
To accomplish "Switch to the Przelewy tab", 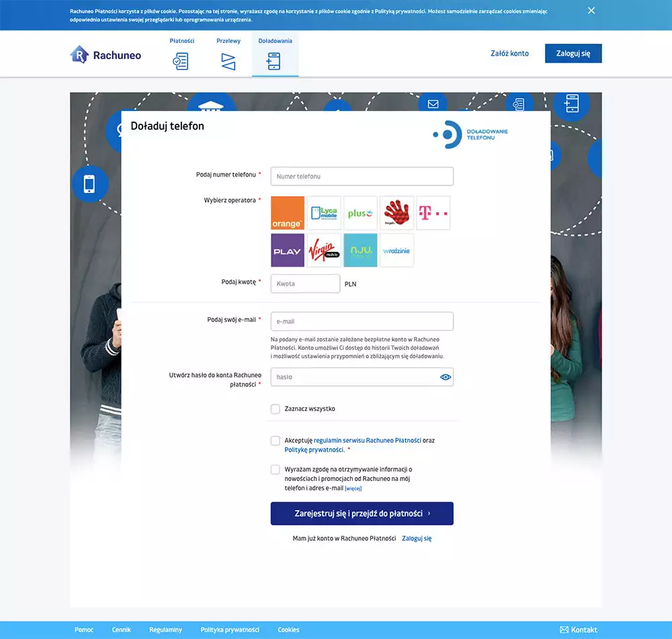I will pyautogui.click(x=228, y=54).
